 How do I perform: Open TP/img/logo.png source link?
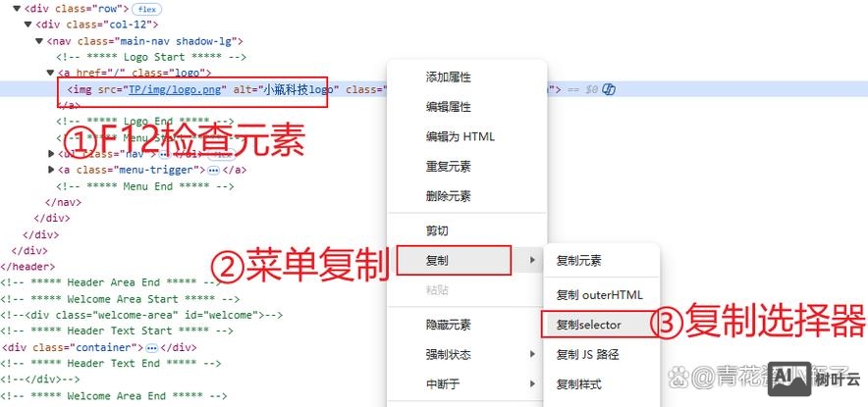(175, 89)
